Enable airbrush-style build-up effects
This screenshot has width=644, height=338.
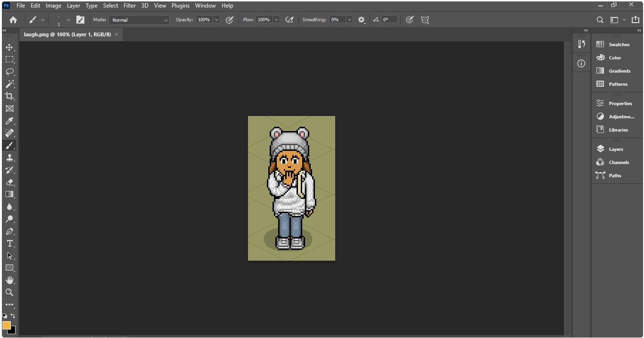(289, 20)
